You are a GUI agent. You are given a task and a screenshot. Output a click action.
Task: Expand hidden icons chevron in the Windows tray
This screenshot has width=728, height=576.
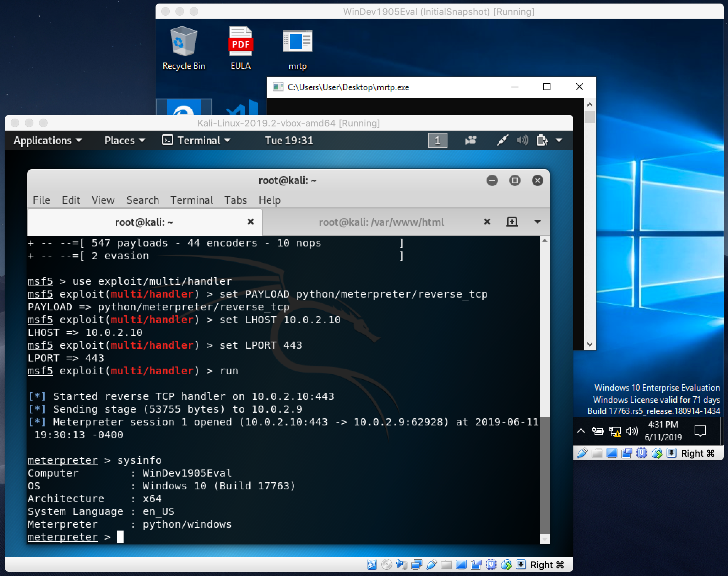581,431
